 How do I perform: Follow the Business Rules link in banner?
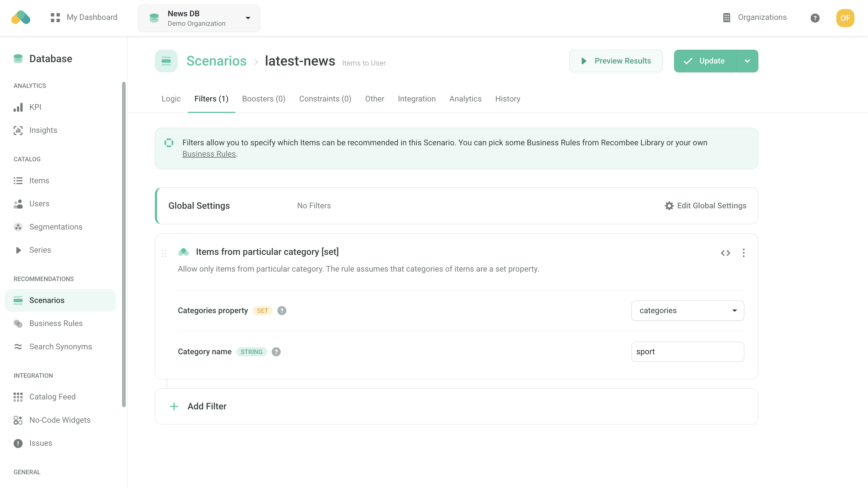(209, 154)
